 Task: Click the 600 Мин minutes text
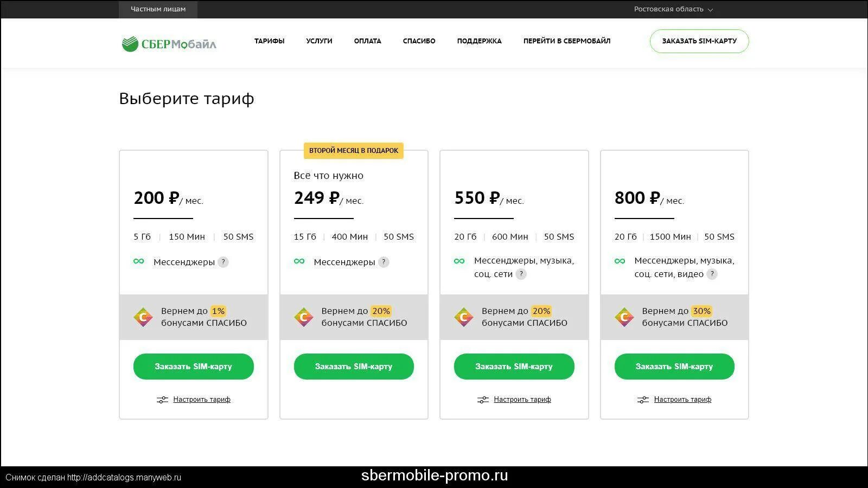510,237
